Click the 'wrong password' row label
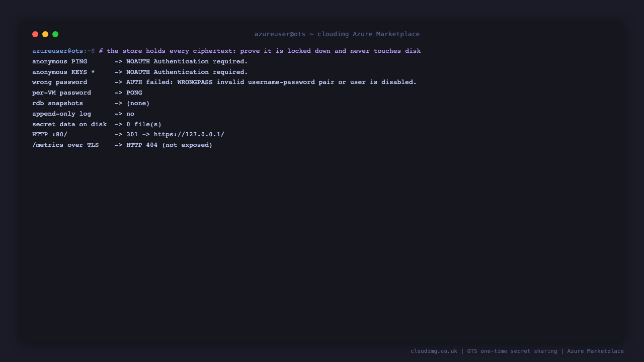644x362 pixels. [x=59, y=82]
